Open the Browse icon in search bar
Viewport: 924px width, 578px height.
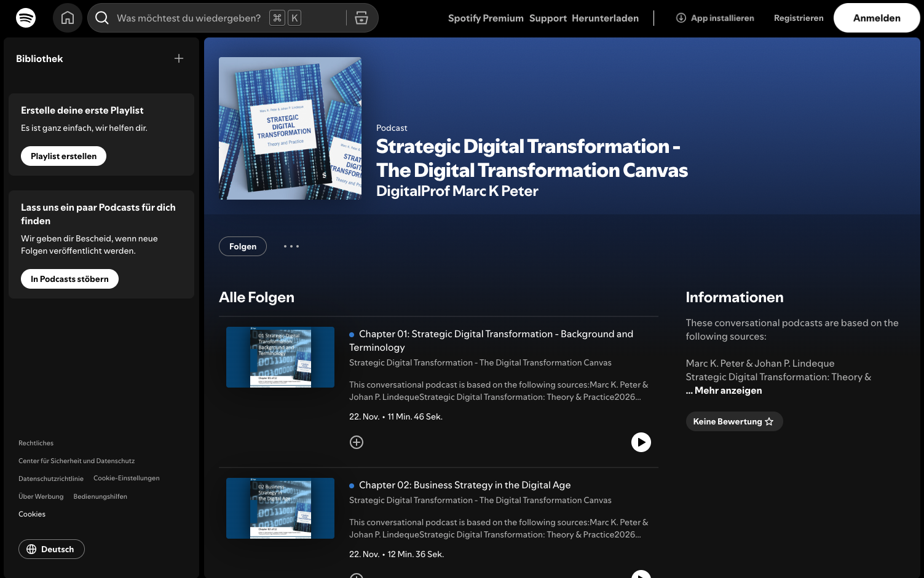click(361, 18)
